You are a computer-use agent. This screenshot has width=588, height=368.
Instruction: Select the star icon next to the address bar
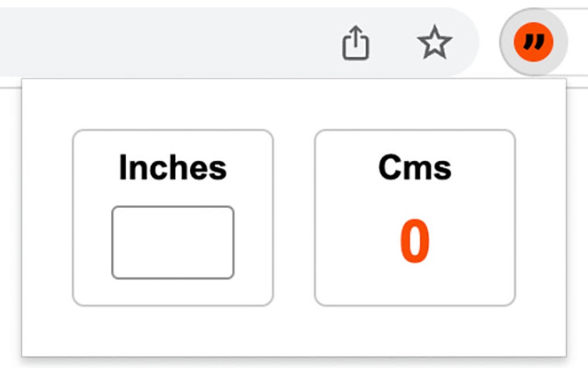coord(435,43)
